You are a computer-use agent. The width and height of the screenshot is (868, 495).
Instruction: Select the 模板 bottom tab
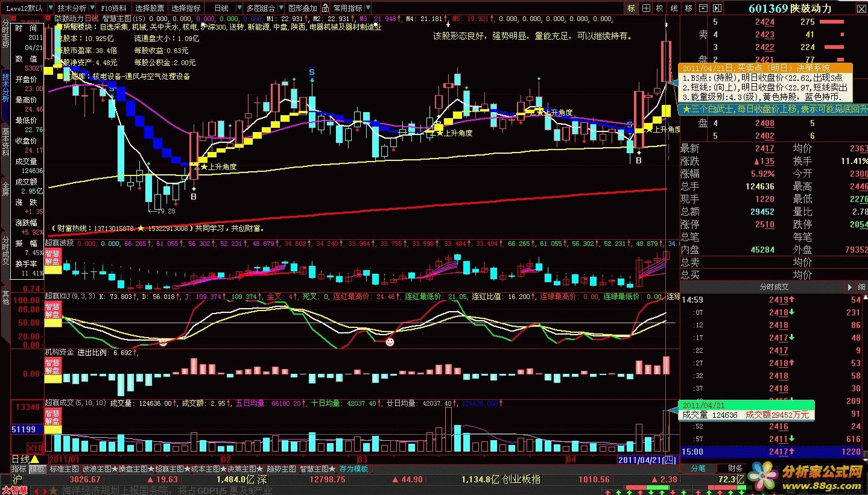[x=37, y=468]
